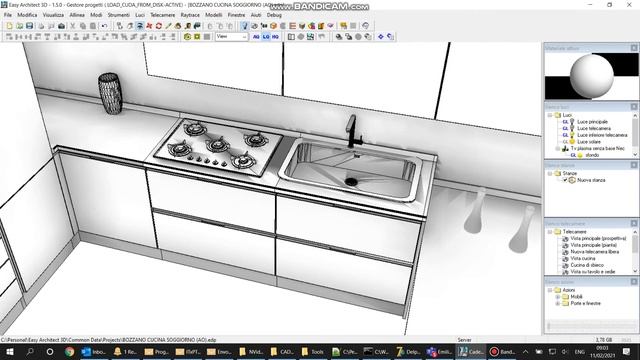Click the yellow square render icon
640x360 pixels.
point(197,37)
